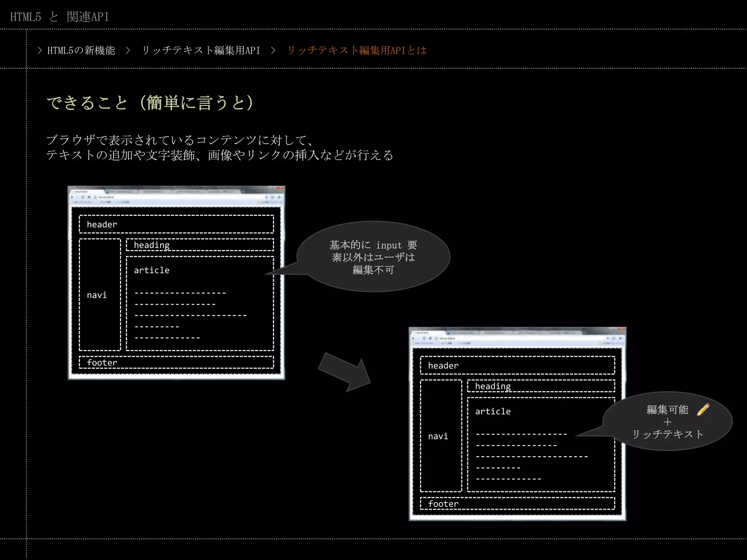This screenshot has width=747, height=560.
Task: Click heading box in the 編集可能 mockup
Action: pyautogui.click(x=541, y=386)
